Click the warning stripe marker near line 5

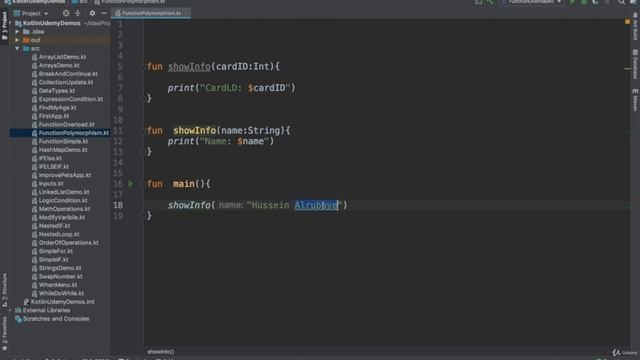[627, 69]
